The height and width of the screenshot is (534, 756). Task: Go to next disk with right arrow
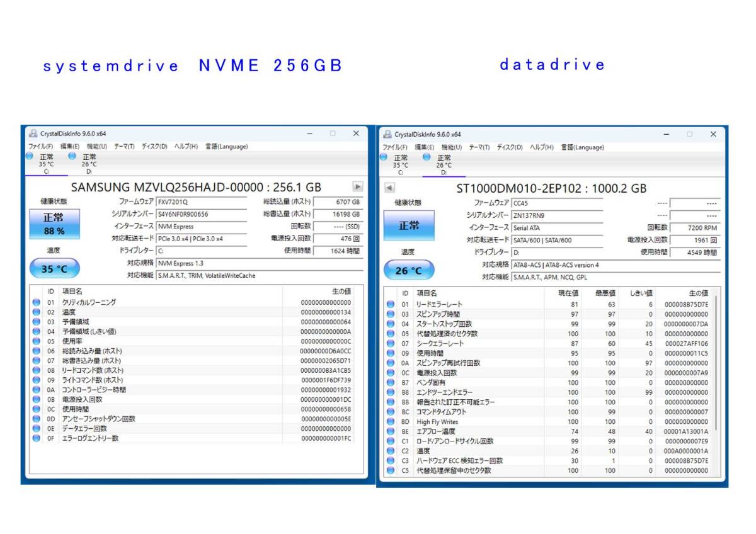(x=357, y=186)
